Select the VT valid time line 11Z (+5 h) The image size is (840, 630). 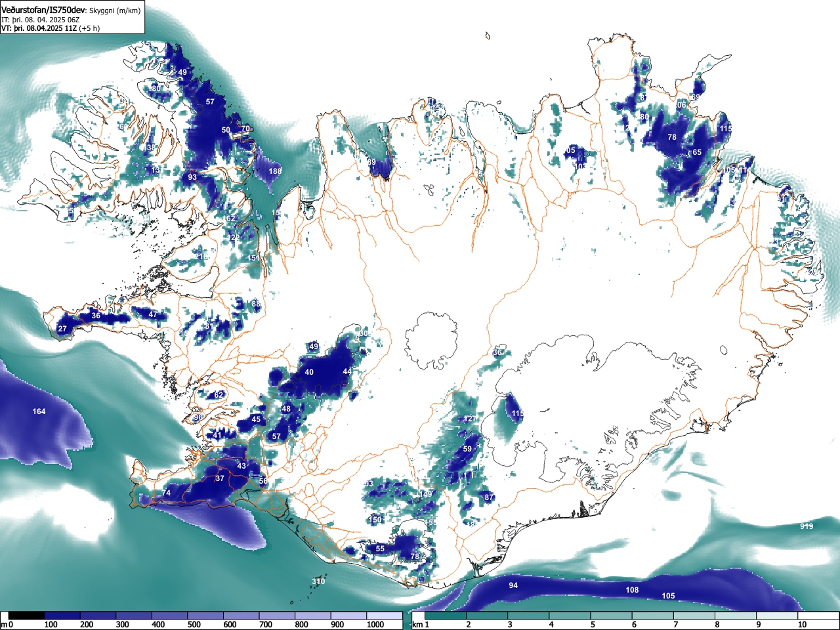51,28
